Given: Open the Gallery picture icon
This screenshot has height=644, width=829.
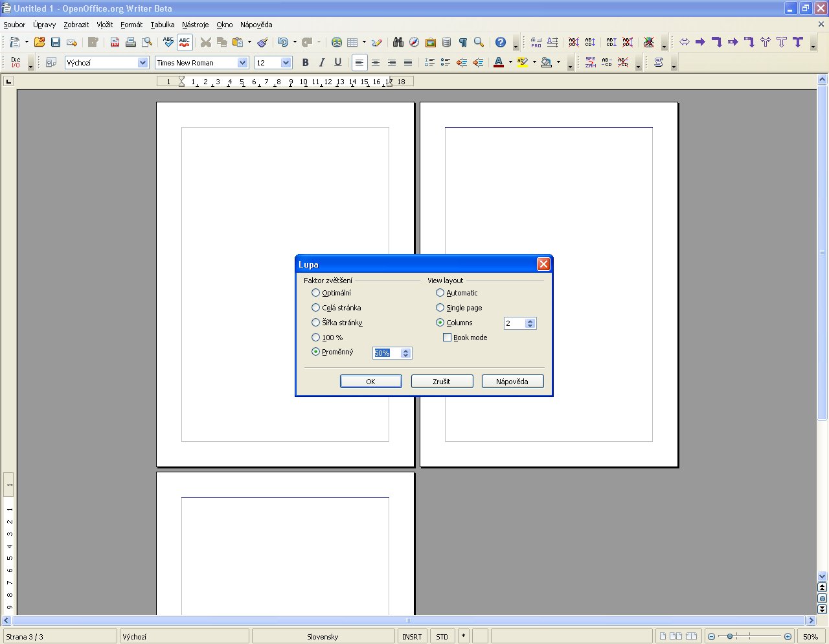Looking at the screenshot, I should point(431,42).
